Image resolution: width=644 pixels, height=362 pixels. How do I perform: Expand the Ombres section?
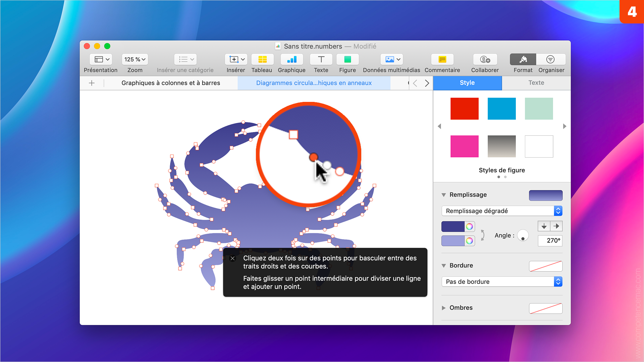point(444,308)
